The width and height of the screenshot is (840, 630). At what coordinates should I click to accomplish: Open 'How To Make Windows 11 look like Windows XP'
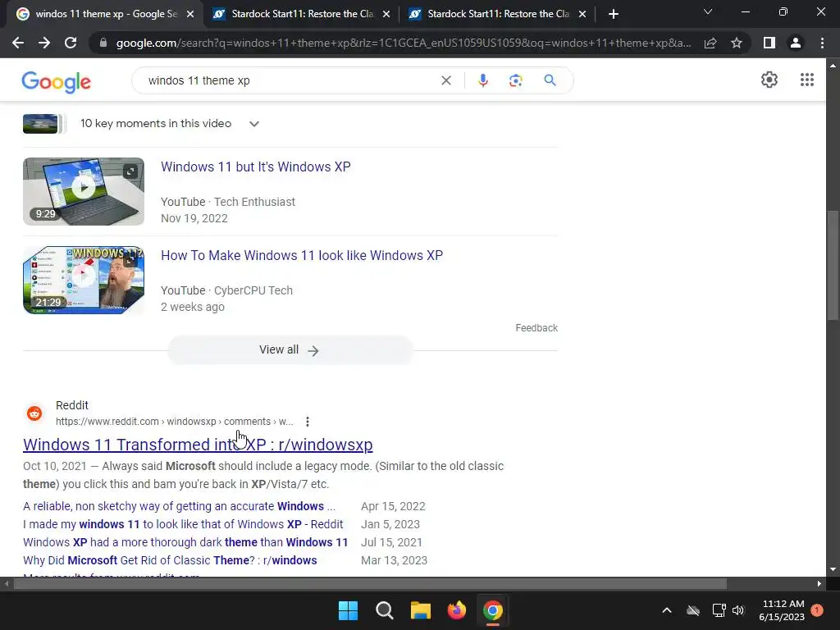tap(302, 256)
